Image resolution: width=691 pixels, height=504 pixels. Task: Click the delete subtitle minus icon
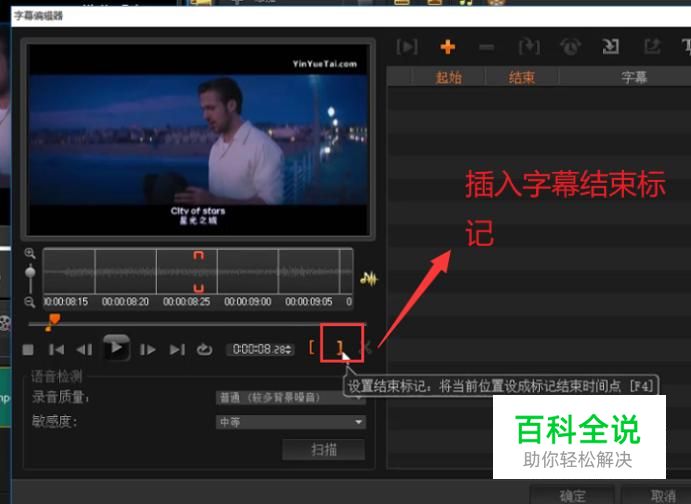[487, 47]
